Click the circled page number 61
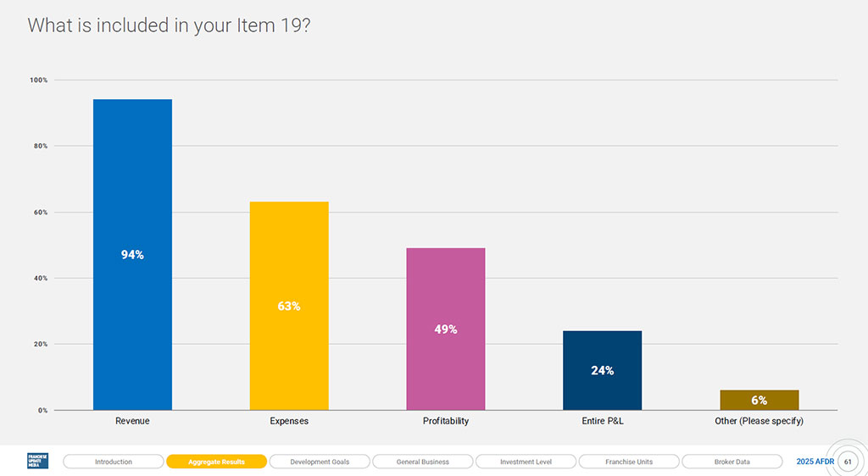 pos(848,462)
